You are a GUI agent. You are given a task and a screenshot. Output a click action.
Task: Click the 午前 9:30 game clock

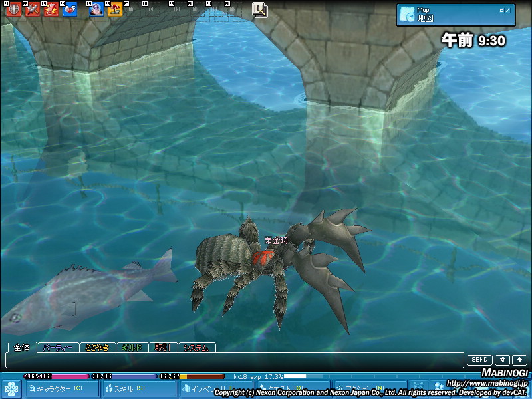coord(473,41)
